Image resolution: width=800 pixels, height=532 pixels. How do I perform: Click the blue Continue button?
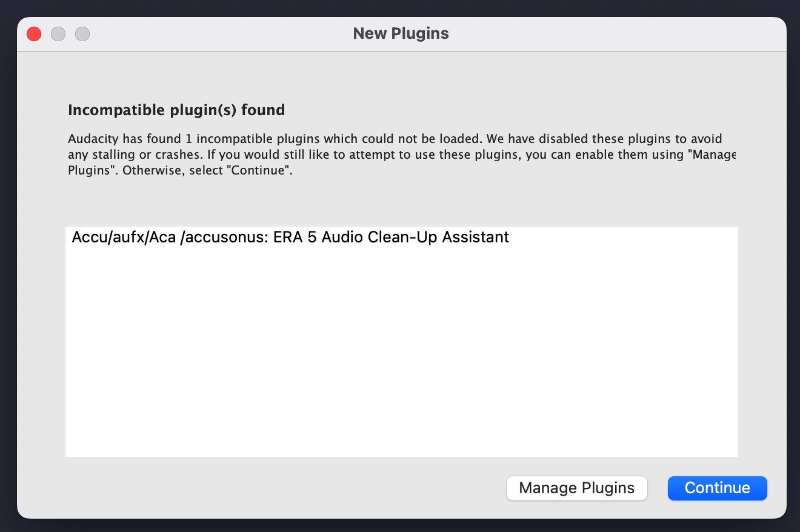(x=717, y=488)
